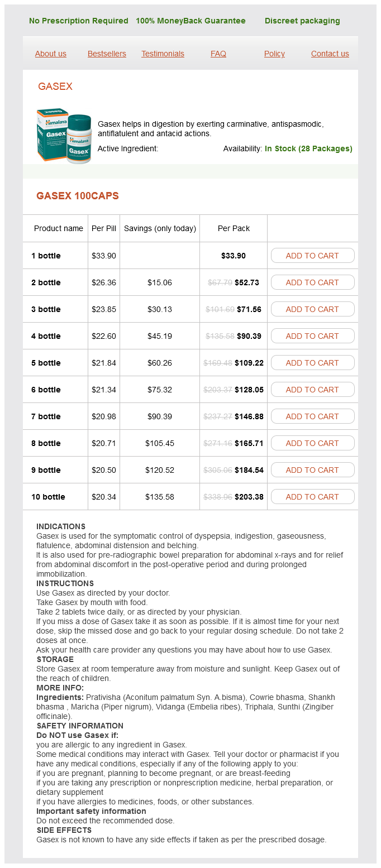Screen dimensions: 381x868
Task: Add 5 bottle pack to cart
Action: coord(312,363)
